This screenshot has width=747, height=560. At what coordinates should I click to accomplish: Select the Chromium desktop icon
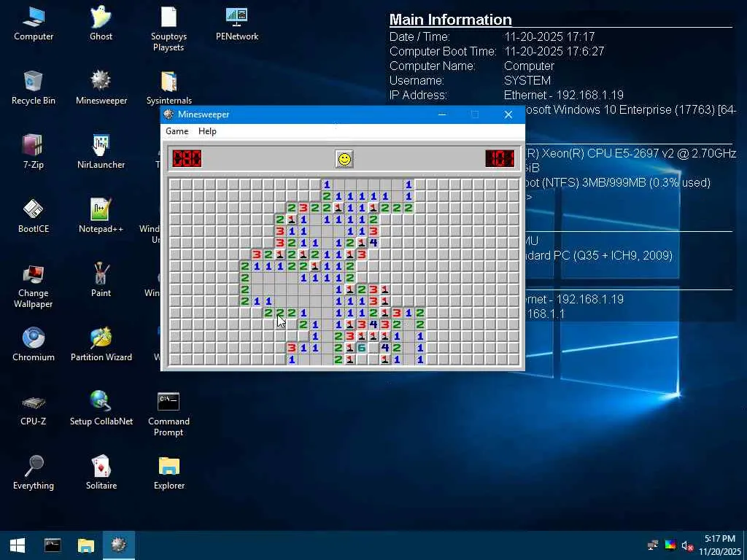(x=34, y=345)
